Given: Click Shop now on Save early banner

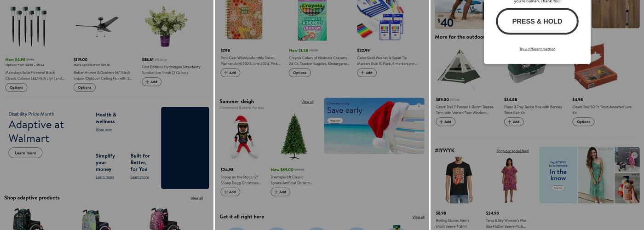Looking at the screenshot, I should (335, 121).
